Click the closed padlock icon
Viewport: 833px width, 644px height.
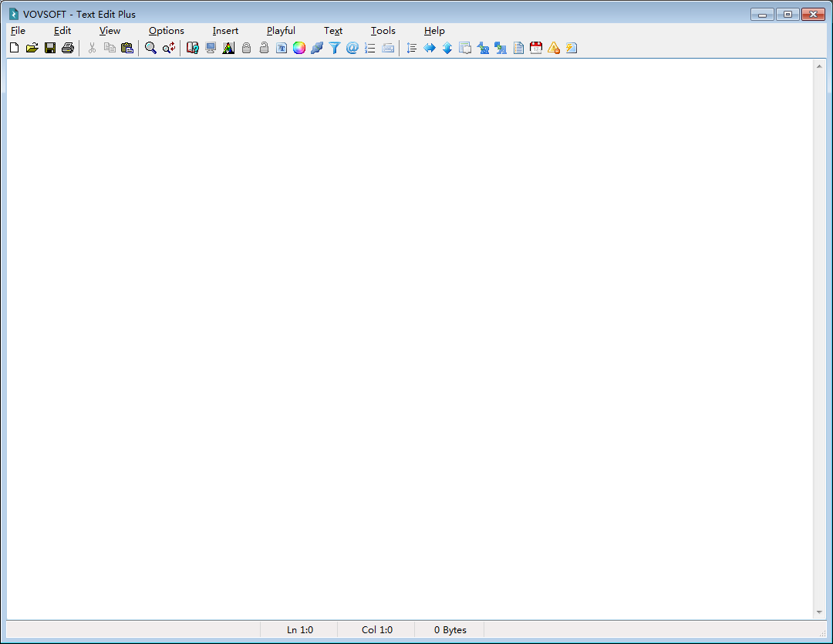point(247,48)
